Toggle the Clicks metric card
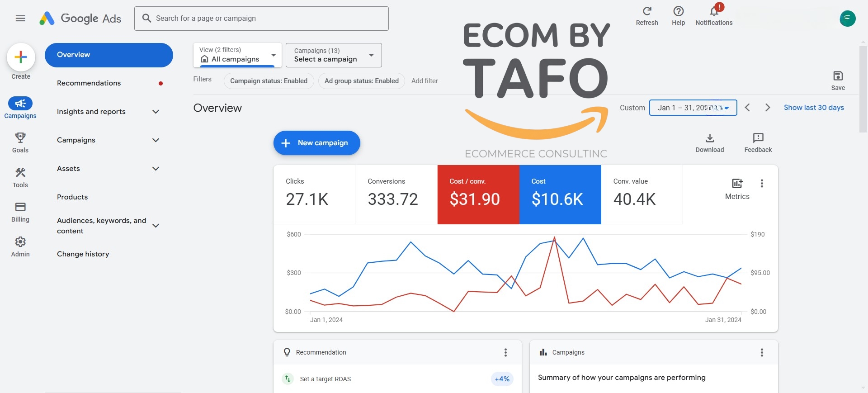Image resolution: width=868 pixels, height=393 pixels. (x=314, y=194)
